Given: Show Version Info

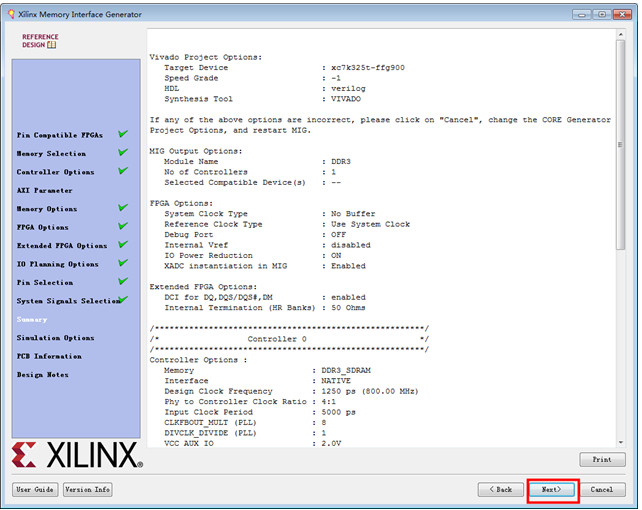Looking at the screenshot, I should (88, 490).
